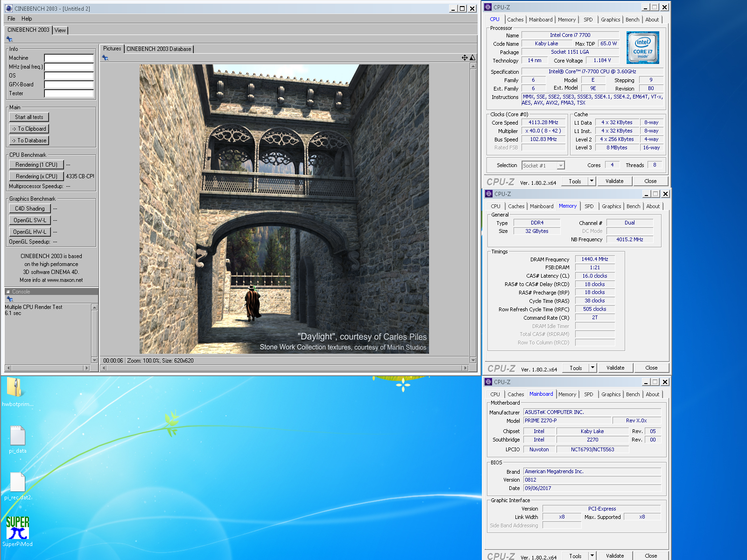Click the "1440.4 MHz" DRAM frequency value
This screenshot has width=747, height=560.
click(x=595, y=259)
